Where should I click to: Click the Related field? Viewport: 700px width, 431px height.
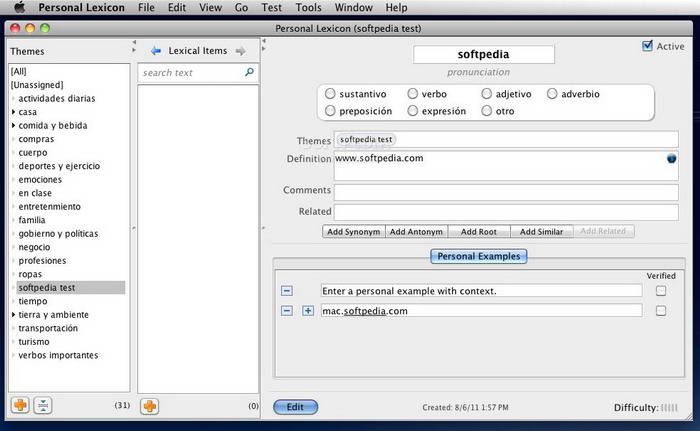pos(506,212)
